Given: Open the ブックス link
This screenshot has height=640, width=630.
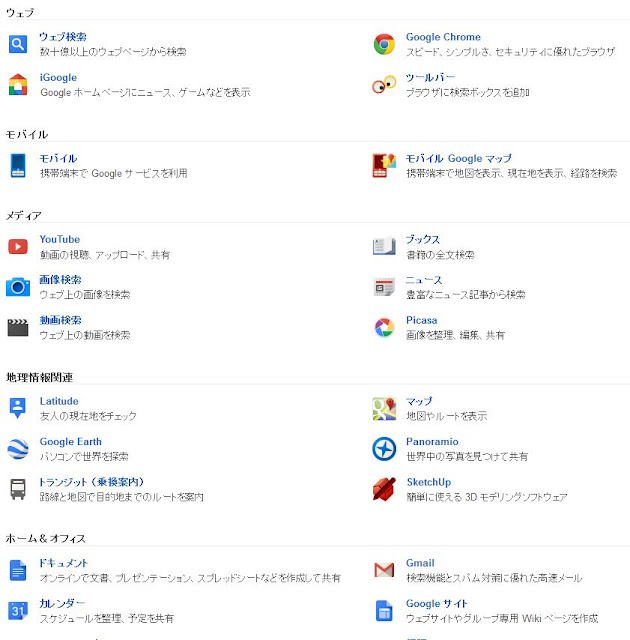Looking at the screenshot, I should pos(422,239).
